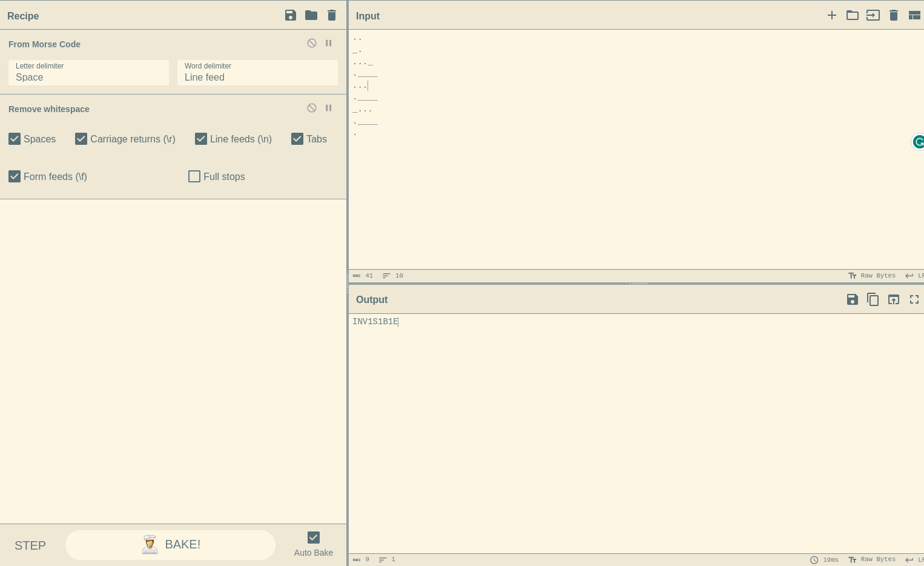Image resolution: width=924 pixels, height=566 pixels.
Task: Copy output to clipboard
Action: tap(873, 299)
